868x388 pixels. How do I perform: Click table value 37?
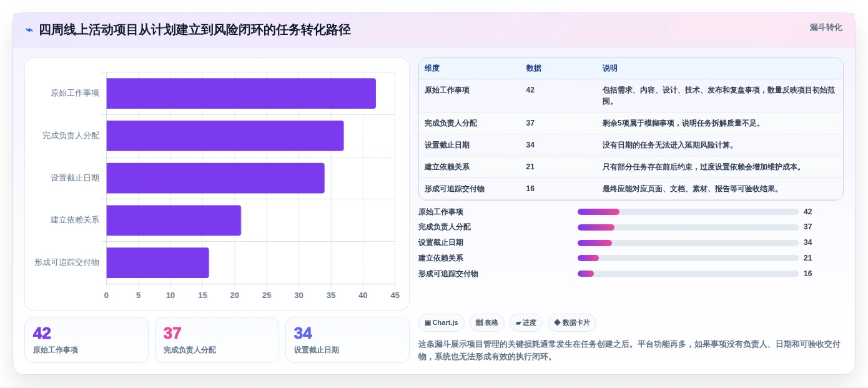pyautogui.click(x=530, y=123)
